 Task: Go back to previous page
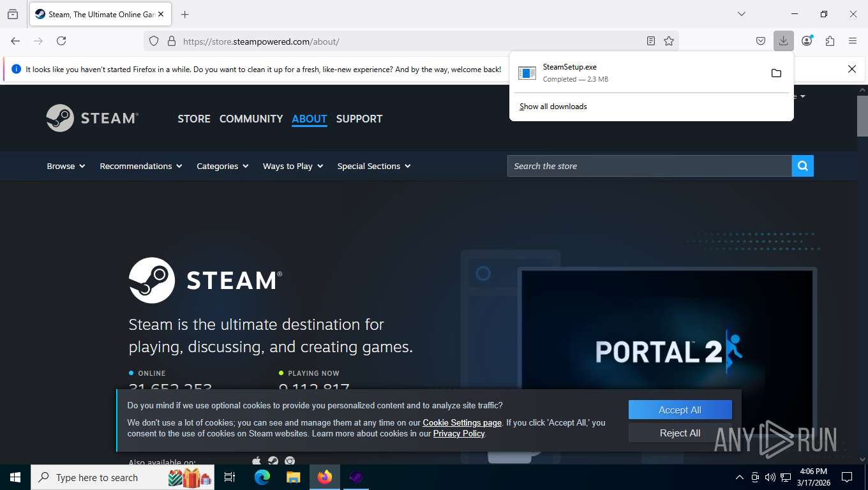15,41
